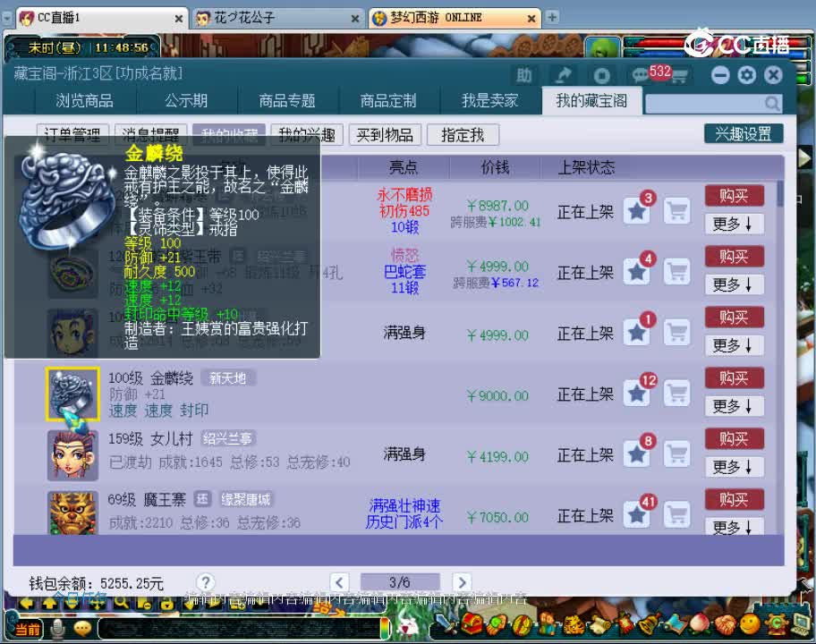Screen dimensions: 816x644
Task: Open the 商品专题 tab
Action: 287,100
